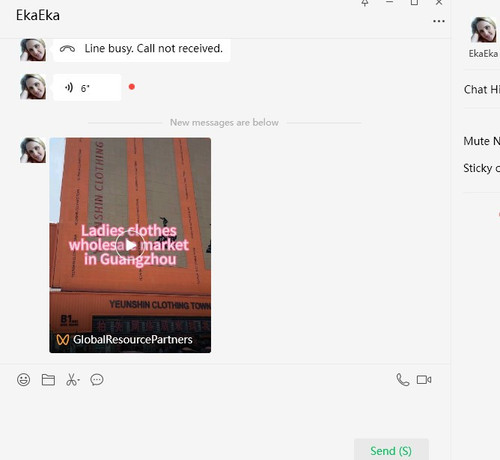Open the three-dot chat info menu
The height and width of the screenshot is (460, 500).
tap(439, 21)
